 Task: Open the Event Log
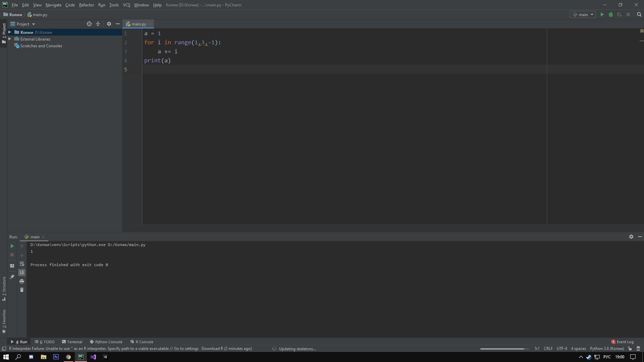pos(622,342)
